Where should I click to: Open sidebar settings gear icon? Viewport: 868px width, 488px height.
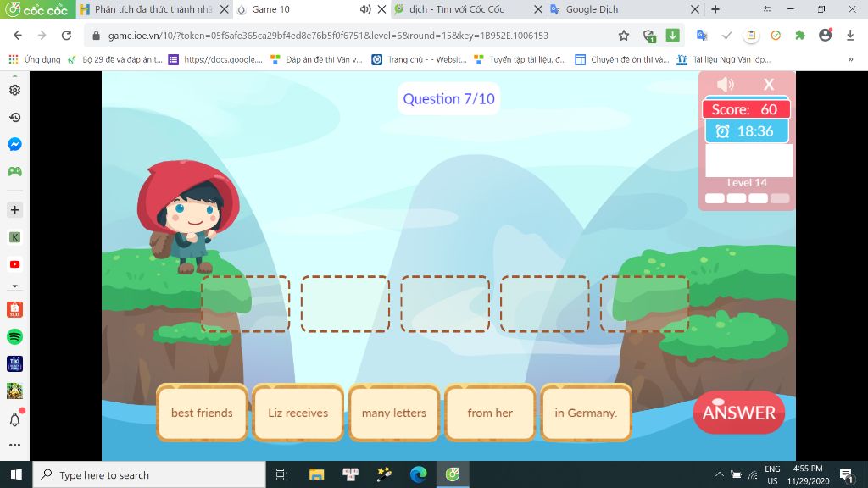pos(15,90)
